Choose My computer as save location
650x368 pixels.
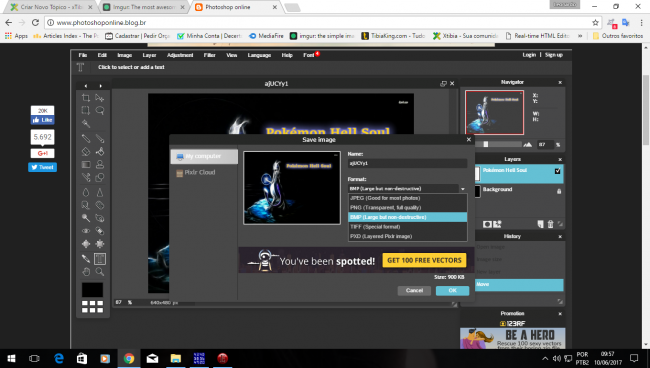pos(204,157)
